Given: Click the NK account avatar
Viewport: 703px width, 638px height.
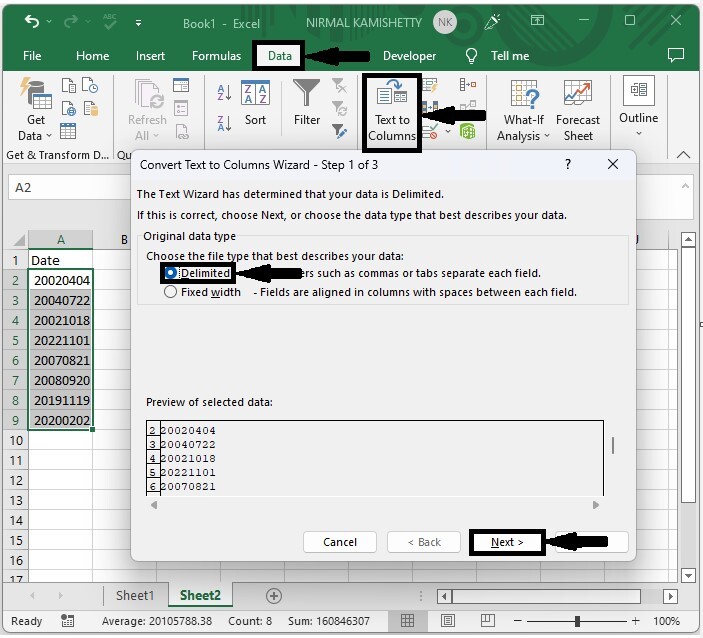Looking at the screenshot, I should click(444, 22).
